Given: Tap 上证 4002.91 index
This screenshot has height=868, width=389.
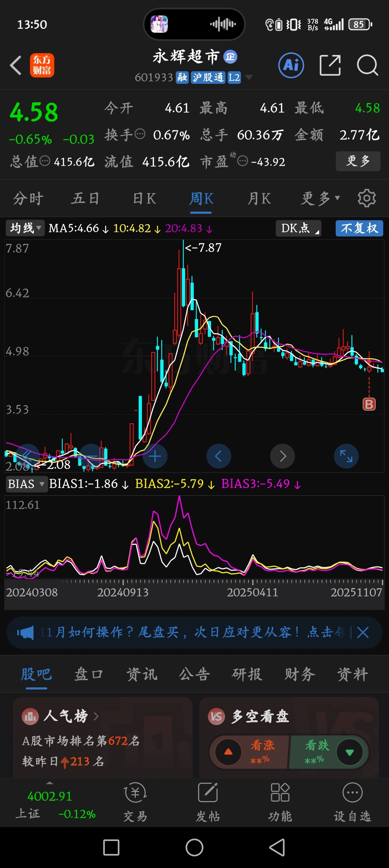Looking at the screenshot, I should point(55,804).
